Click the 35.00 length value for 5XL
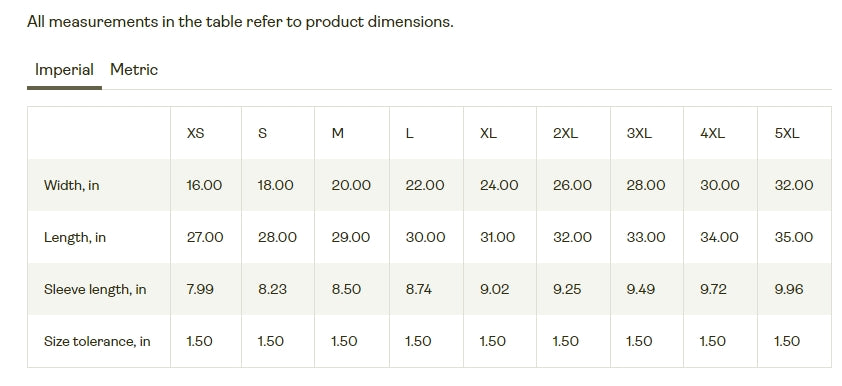Screen dimensions: 842x386 point(794,237)
